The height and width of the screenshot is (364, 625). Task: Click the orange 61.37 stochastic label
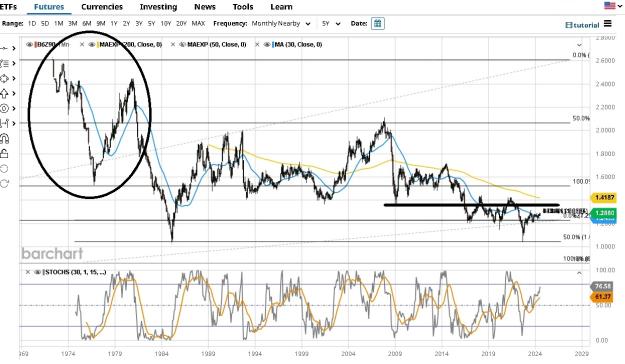[601, 297]
